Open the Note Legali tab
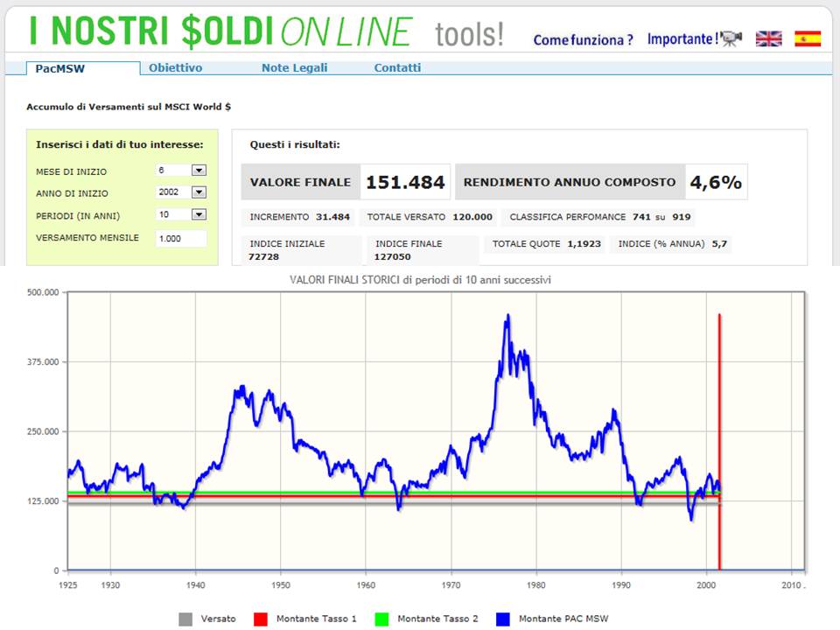The image size is (840, 630). pyautogui.click(x=294, y=67)
